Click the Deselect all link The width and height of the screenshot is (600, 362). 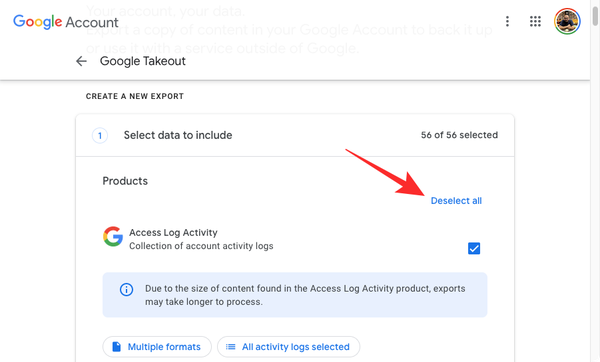[x=456, y=201]
